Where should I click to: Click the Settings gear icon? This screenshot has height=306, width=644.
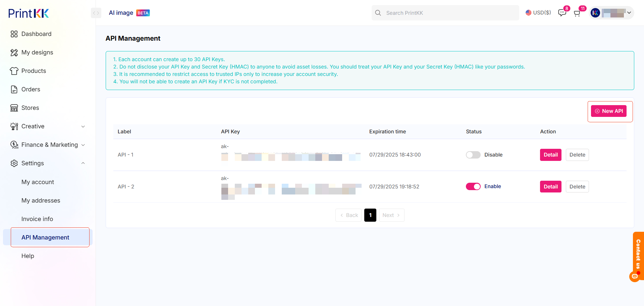tap(14, 163)
